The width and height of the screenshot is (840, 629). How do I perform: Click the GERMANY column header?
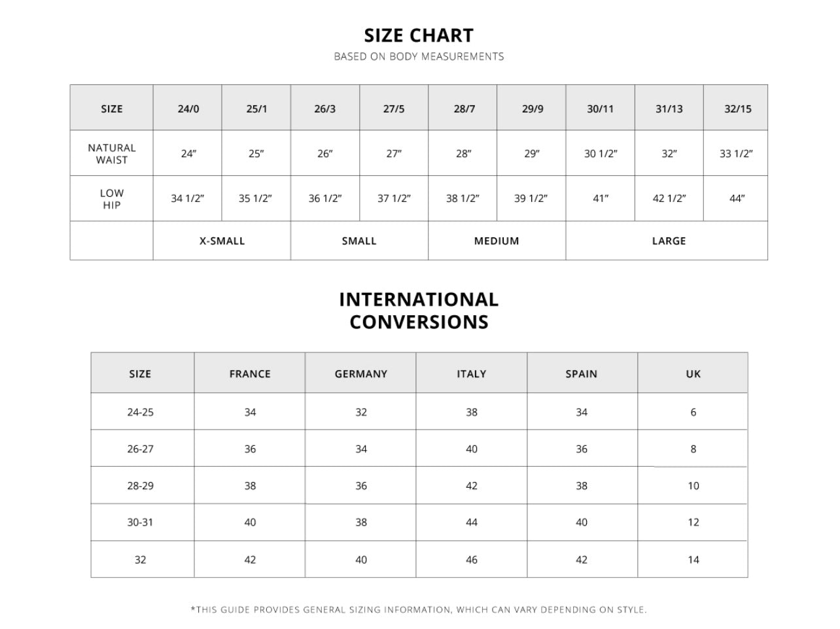tap(361, 374)
